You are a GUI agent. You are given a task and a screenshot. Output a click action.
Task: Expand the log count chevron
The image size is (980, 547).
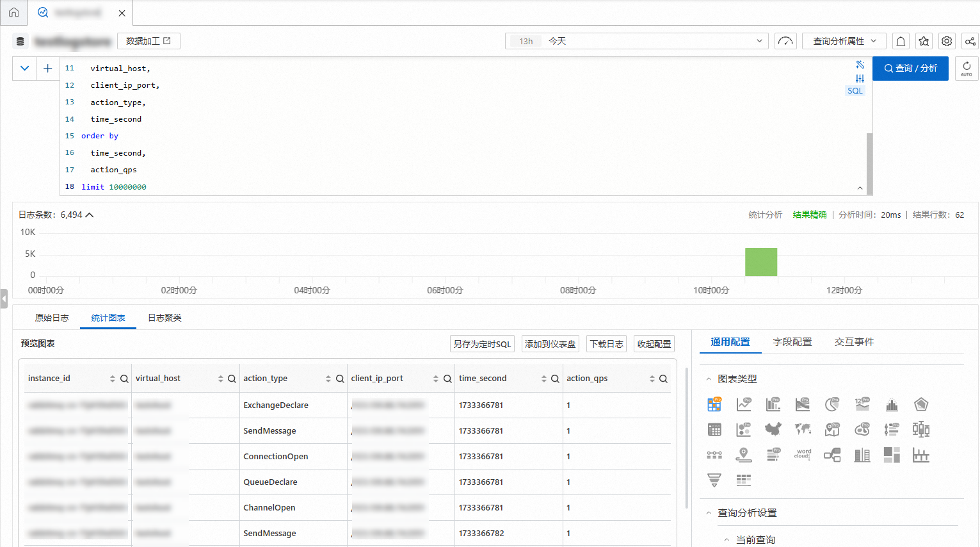90,215
